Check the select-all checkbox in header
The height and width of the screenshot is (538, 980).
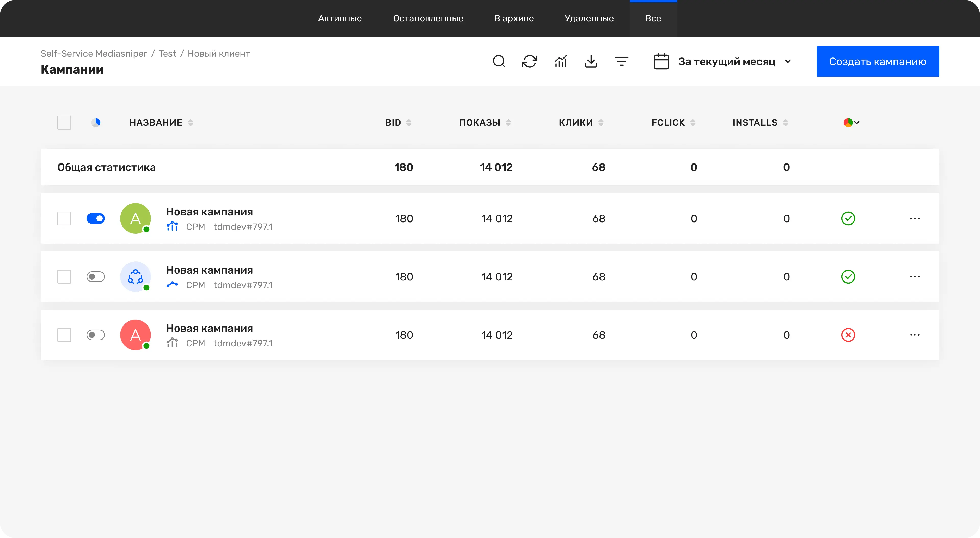[64, 123]
